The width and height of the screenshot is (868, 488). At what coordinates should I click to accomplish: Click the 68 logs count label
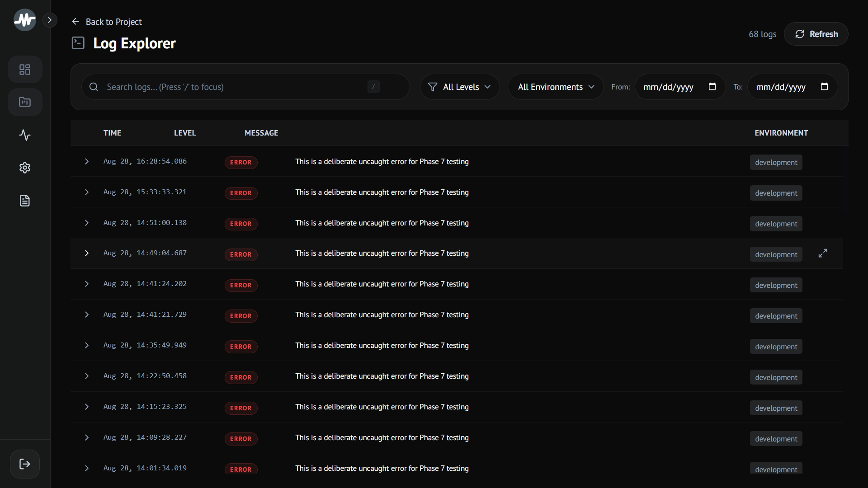click(763, 34)
